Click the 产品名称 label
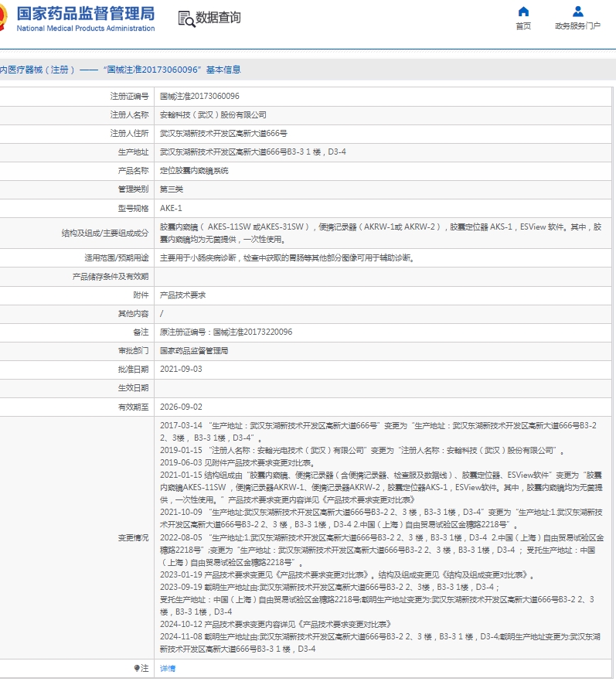 click(133, 171)
